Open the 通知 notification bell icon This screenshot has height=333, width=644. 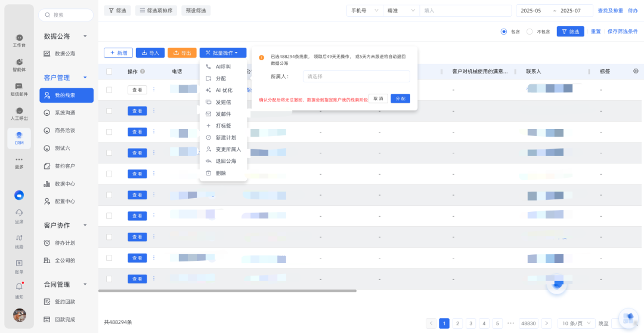(x=19, y=287)
